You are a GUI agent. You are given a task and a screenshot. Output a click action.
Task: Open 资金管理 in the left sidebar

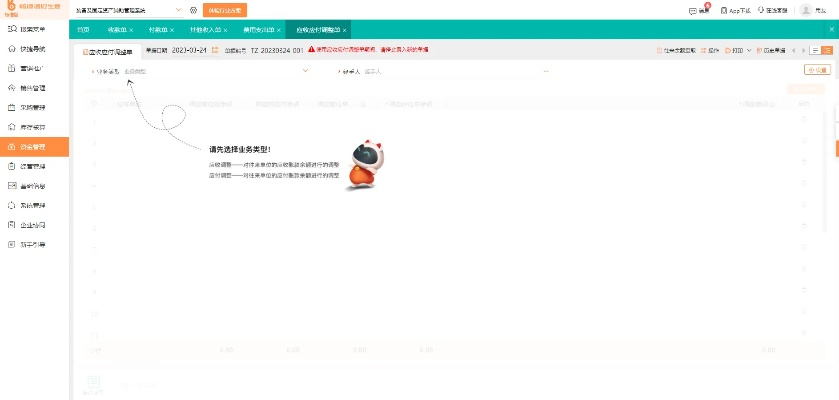click(33, 146)
